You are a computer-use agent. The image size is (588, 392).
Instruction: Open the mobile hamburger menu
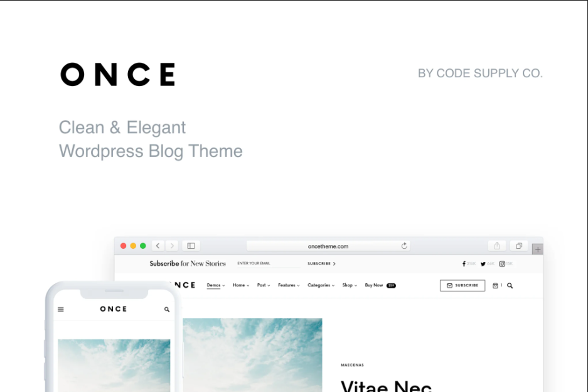(x=61, y=310)
